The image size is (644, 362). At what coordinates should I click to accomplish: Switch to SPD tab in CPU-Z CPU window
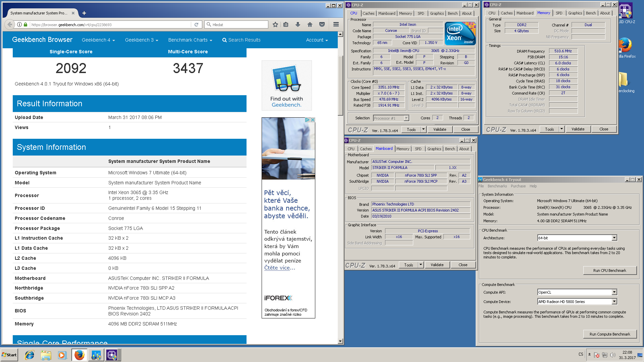(x=421, y=13)
